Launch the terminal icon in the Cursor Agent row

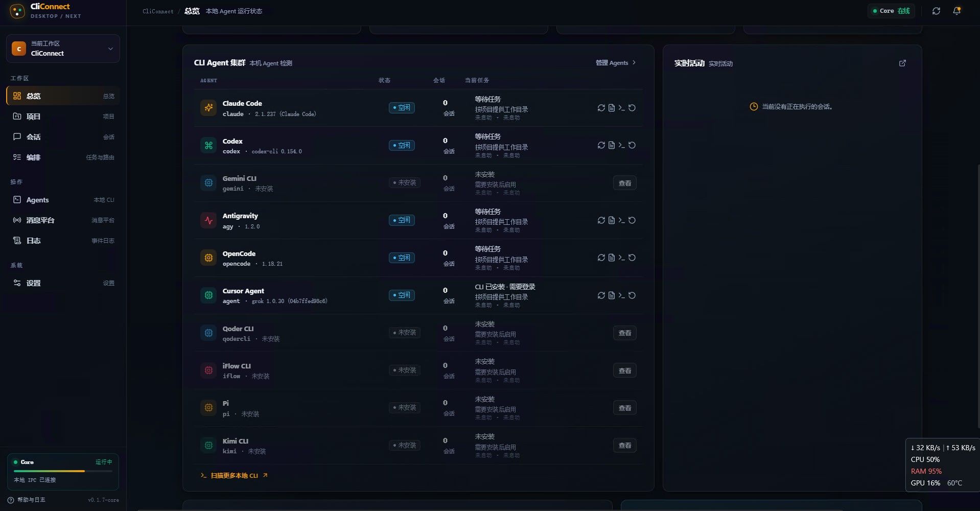click(621, 295)
